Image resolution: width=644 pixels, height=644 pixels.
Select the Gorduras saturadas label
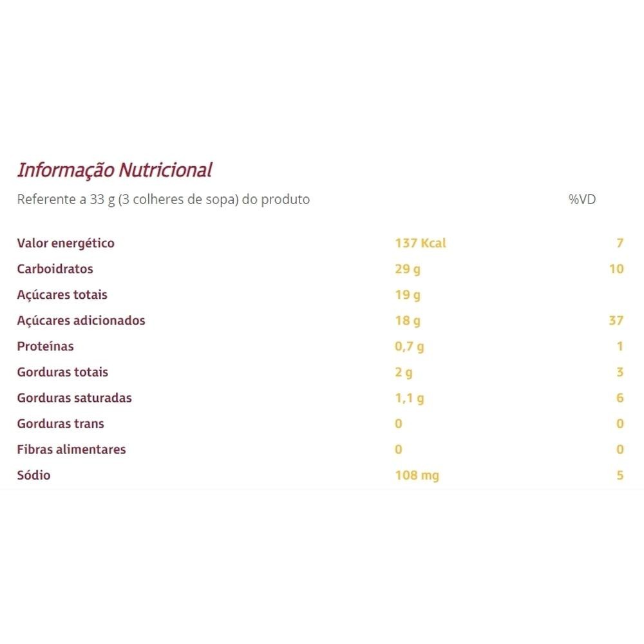[x=74, y=398]
